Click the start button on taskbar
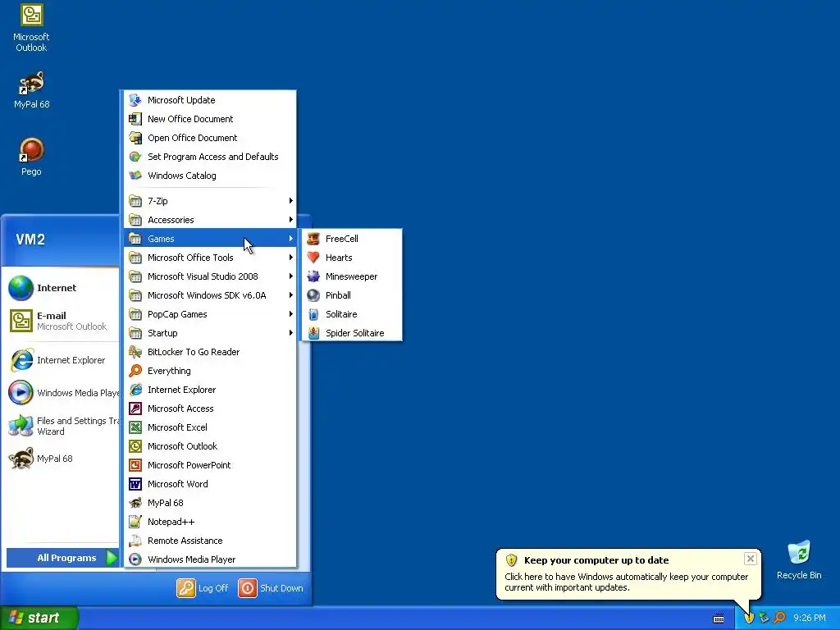840x630 pixels. coord(39,618)
